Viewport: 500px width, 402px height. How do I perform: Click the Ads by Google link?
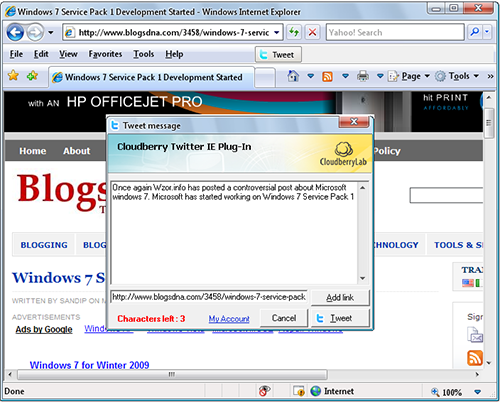(x=44, y=329)
